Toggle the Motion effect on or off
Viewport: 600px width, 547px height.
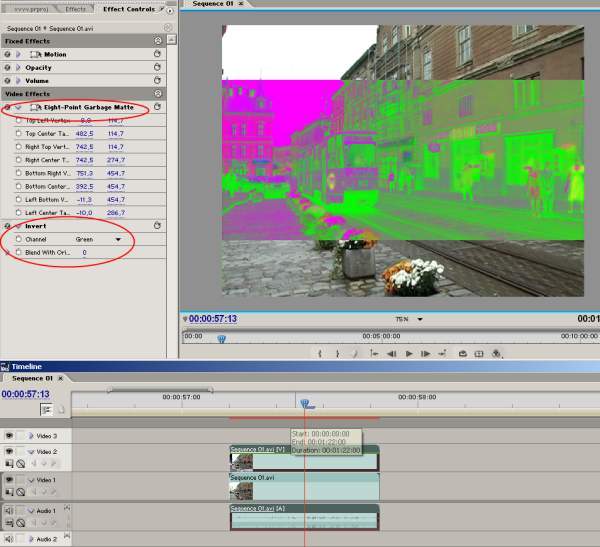click(x=7, y=54)
